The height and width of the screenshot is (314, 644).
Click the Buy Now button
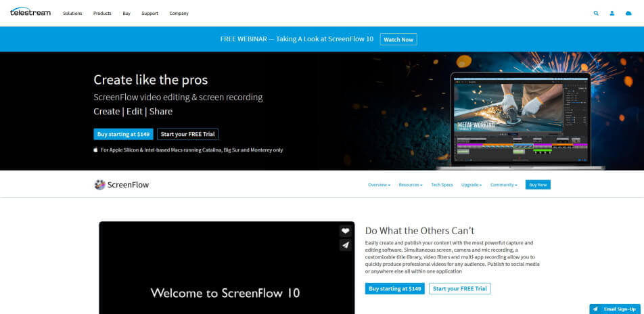click(x=538, y=185)
